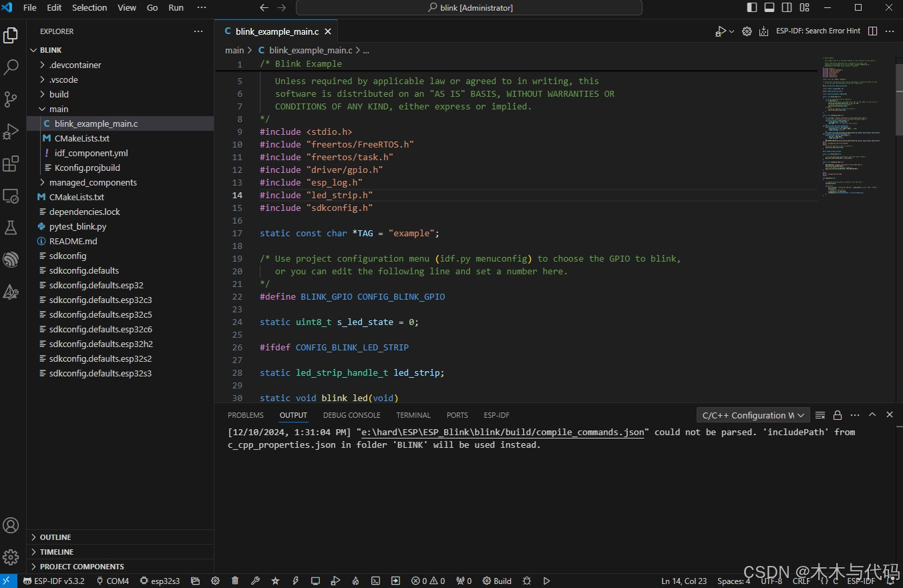This screenshot has height=588, width=903.
Task: Open sdkconfig.defaults.esp32s3 file in explorer
Action: tap(100, 373)
